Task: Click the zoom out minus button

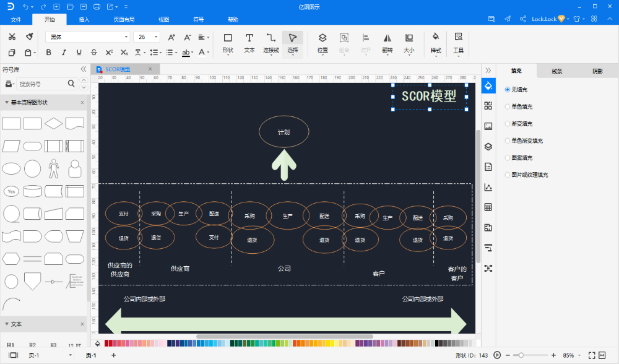Action: point(508,355)
